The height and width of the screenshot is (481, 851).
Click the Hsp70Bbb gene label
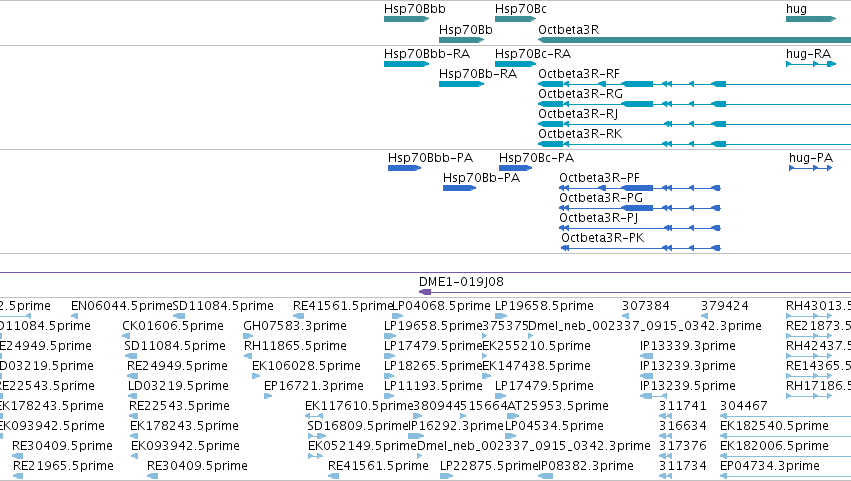click(415, 9)
